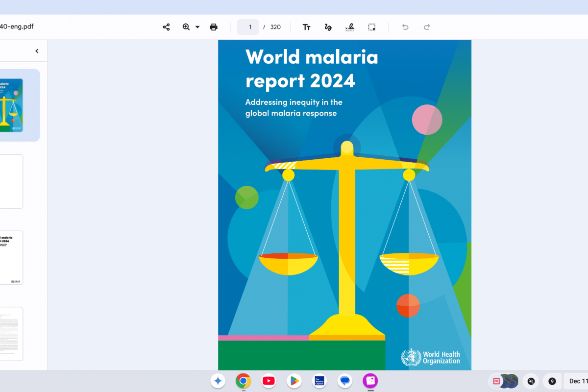Open the add signature tool
The height and width of the screenshot is (392, 588).
pos(350,27)
